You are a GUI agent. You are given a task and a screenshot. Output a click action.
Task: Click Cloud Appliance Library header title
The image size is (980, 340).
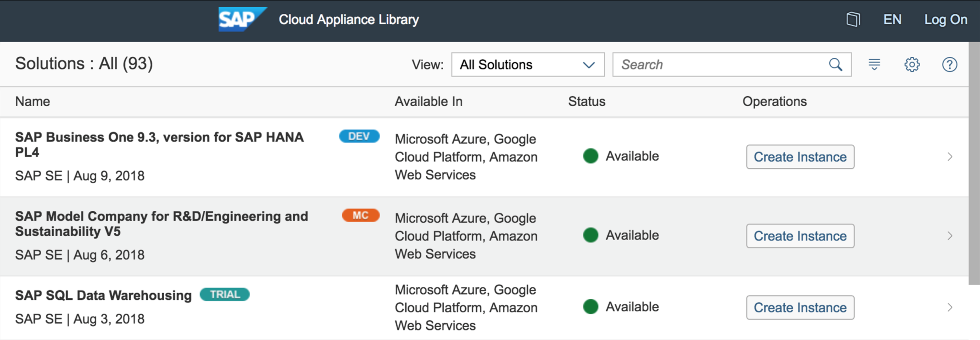pyautogui.click(x=349, y=19)
